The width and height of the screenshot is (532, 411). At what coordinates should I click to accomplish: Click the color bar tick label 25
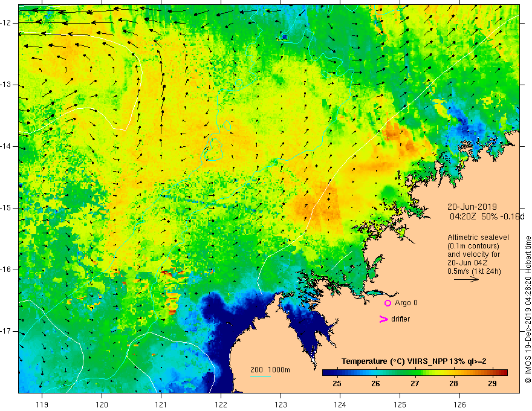click(337, 384)
